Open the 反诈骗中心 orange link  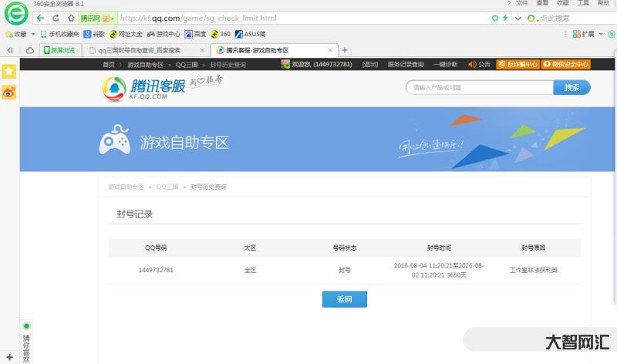click(518, 65)
